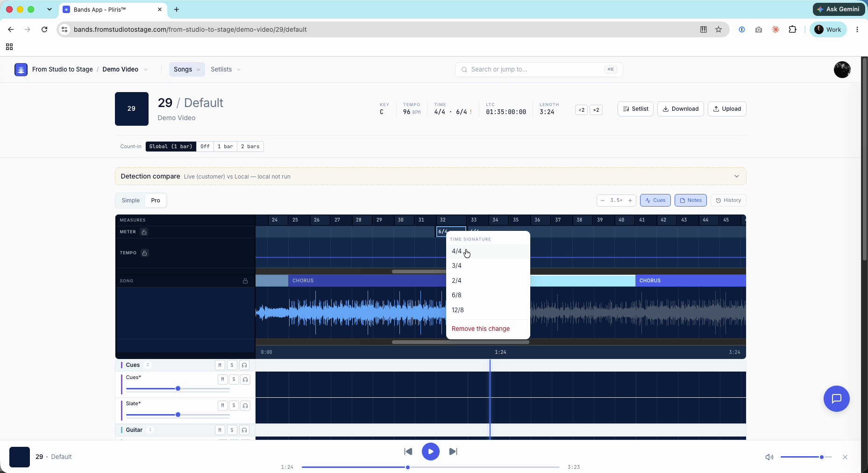Click the browser back arrow
Image resolution: width=868 pixels, height=473 pixels.
pyautogui.click(x=11, y=29)
